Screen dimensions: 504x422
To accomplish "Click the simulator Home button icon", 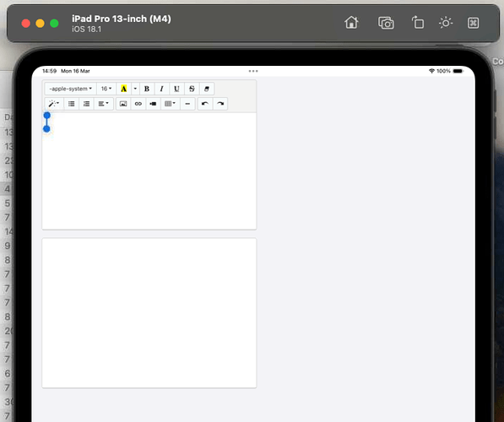I will click(x=351, y=23).
